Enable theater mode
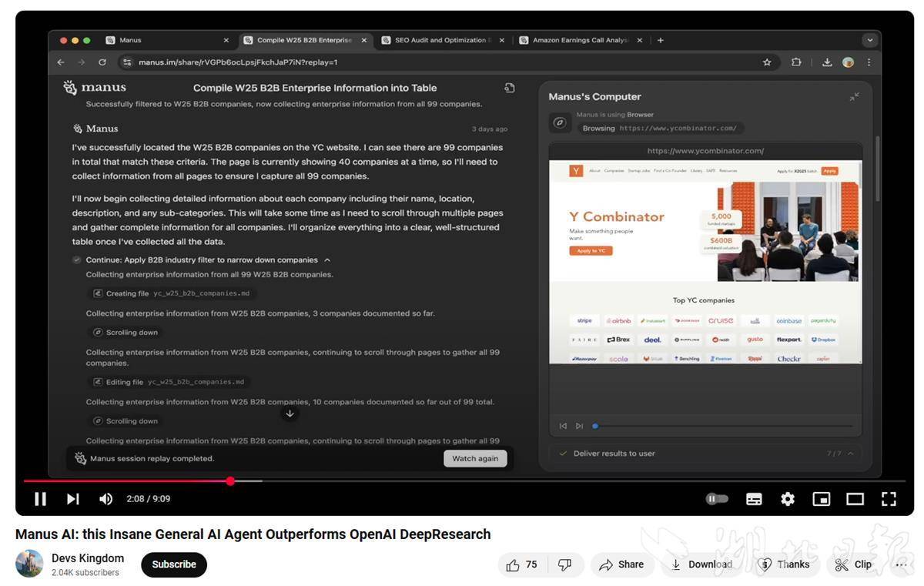Screen dimensions: 924x586 coord(855,499)
